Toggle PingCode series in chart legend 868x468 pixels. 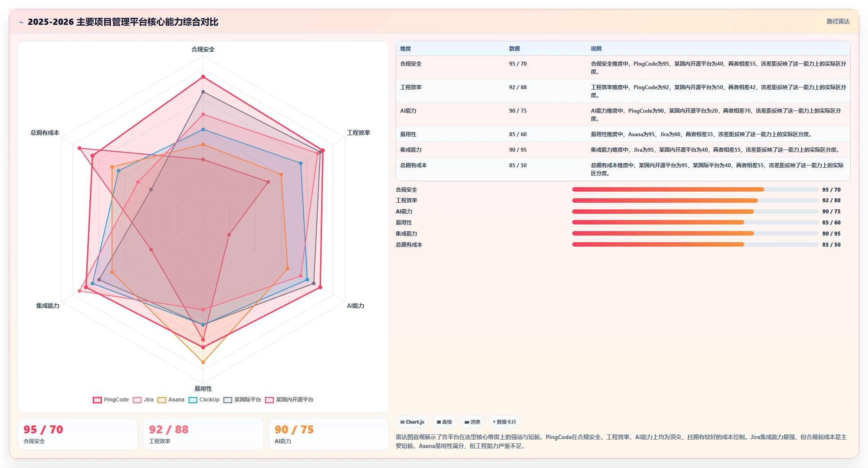click(111, 400)
